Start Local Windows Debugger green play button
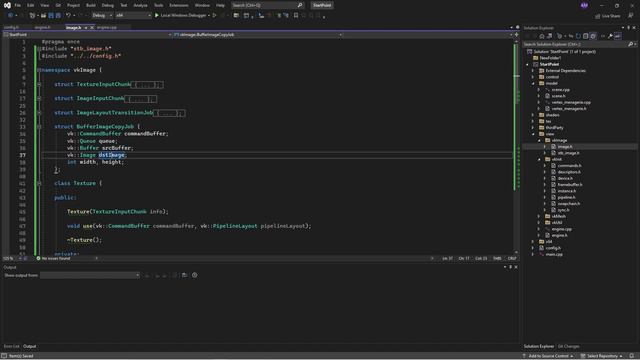Viewport: 640px width, 360px height. tap(156, 16)
